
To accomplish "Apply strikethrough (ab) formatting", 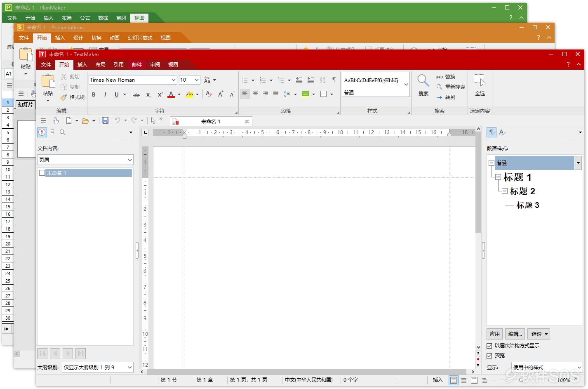I will (x=136, y=94).
